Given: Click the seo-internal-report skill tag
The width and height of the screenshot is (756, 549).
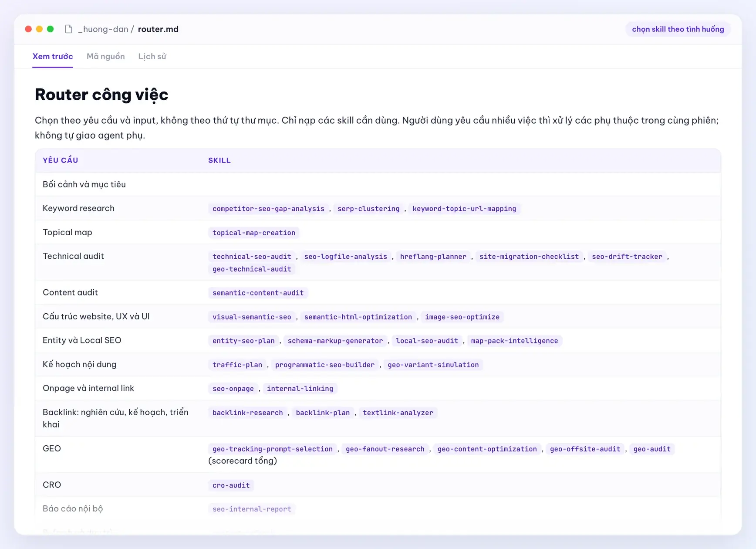Looking at the screenshot, I should (x=252, y=509).
